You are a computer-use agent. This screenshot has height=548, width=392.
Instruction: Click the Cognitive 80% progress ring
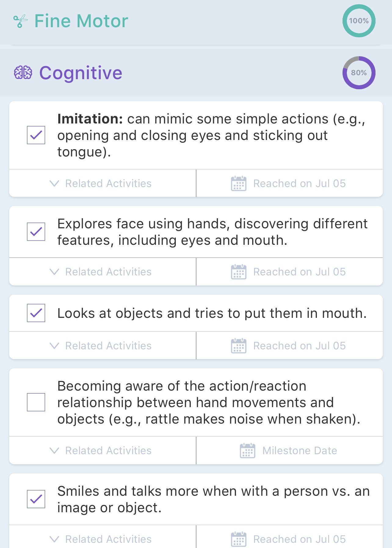click(359, 73)
